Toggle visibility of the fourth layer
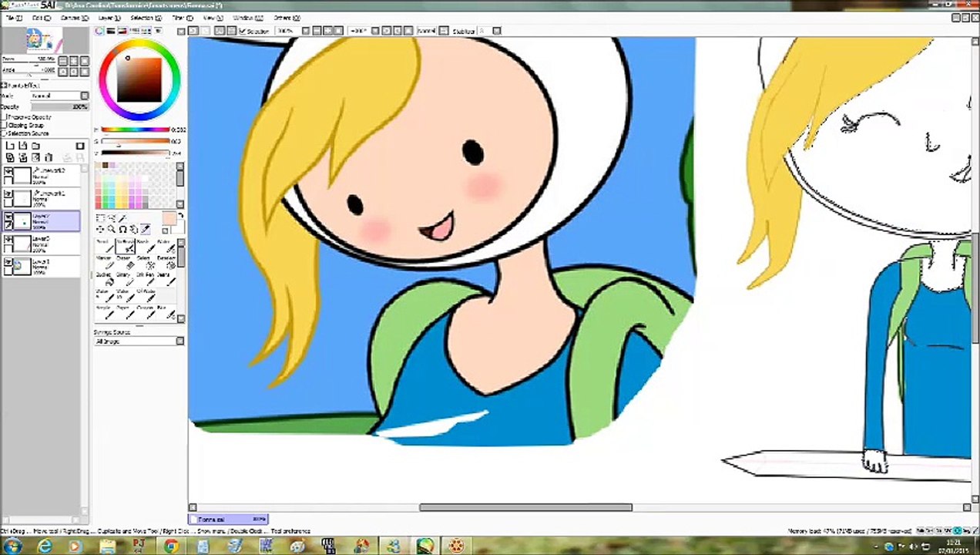This screenshot has width=980, height=555. point(8,240)
